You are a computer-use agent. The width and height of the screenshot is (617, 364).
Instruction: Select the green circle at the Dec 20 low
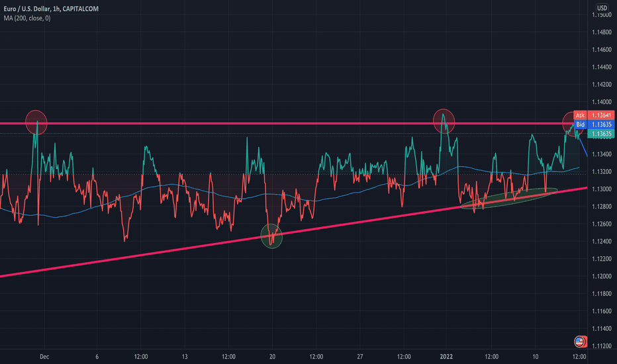click(x=271, y=236)
